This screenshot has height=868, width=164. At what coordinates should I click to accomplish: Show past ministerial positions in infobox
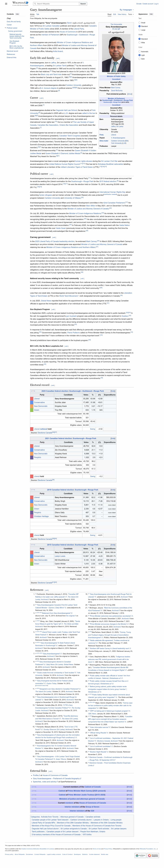[x=130, y=94]
